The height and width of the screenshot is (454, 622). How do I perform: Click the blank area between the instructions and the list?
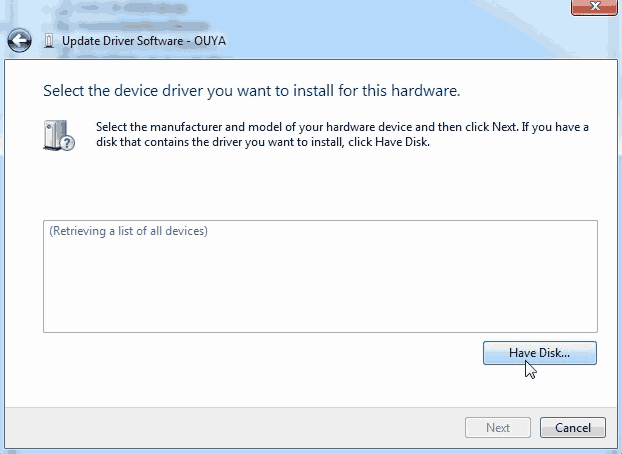320,185
